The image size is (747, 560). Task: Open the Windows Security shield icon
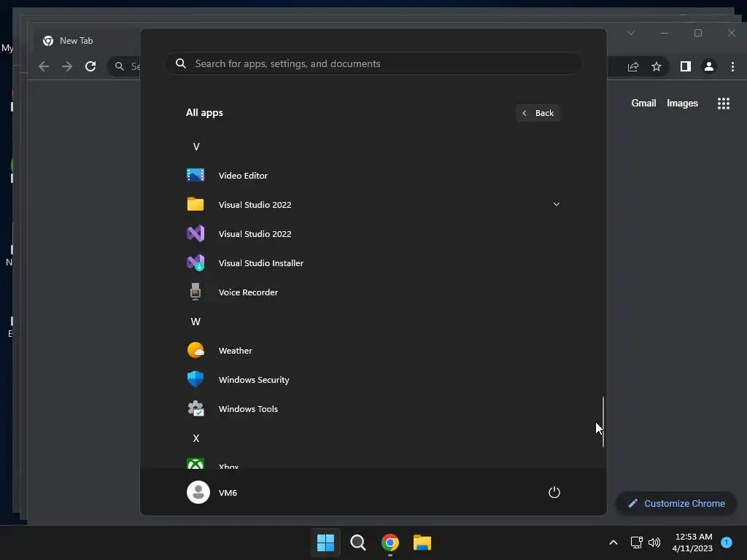tap(196, 379)
